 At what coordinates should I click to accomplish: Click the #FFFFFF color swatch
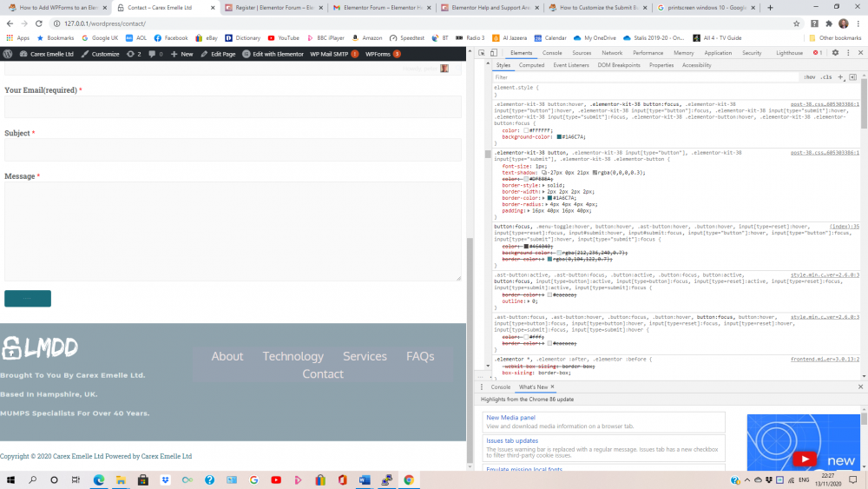pos(526,130)
